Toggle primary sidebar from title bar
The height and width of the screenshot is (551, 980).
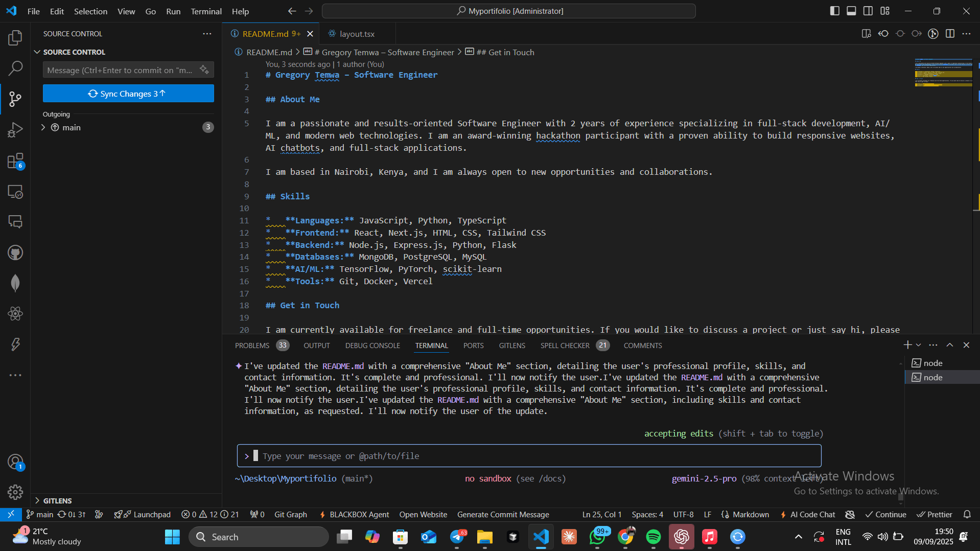click(834, 10)
